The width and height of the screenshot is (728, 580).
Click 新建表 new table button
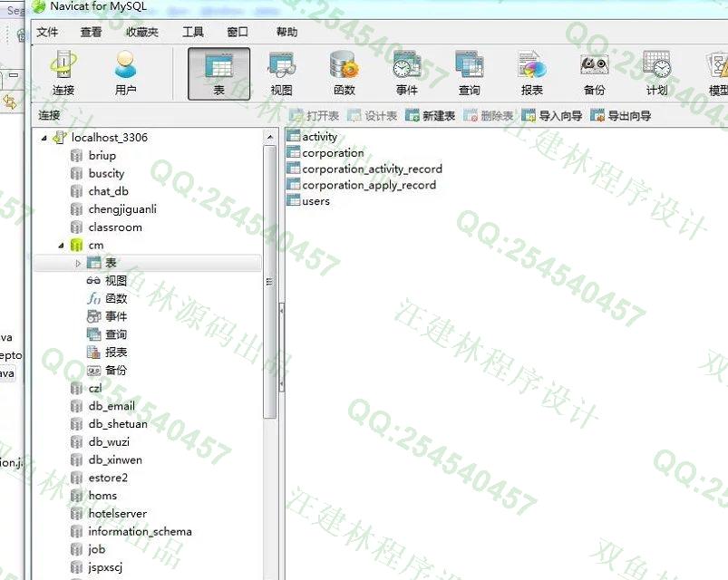pos(430,115)
